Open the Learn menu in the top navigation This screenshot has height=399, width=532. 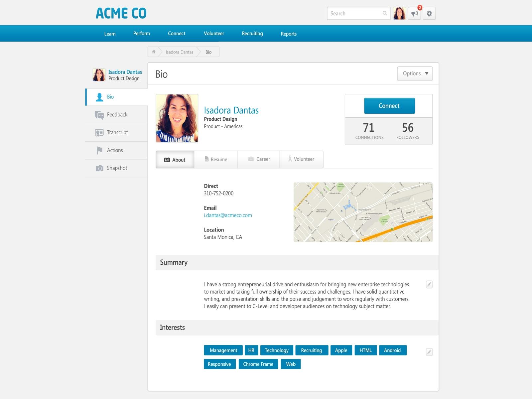110,33
